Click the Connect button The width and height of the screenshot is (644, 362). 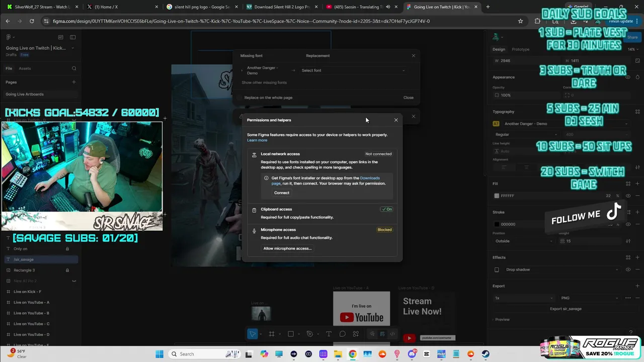(x=282, y=193)
